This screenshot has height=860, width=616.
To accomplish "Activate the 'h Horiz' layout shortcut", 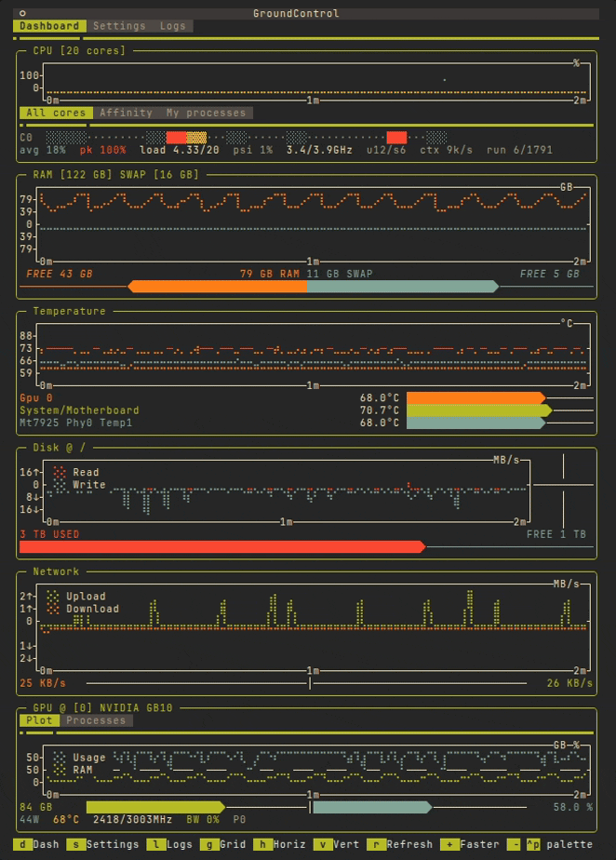I will coord(279,844).
